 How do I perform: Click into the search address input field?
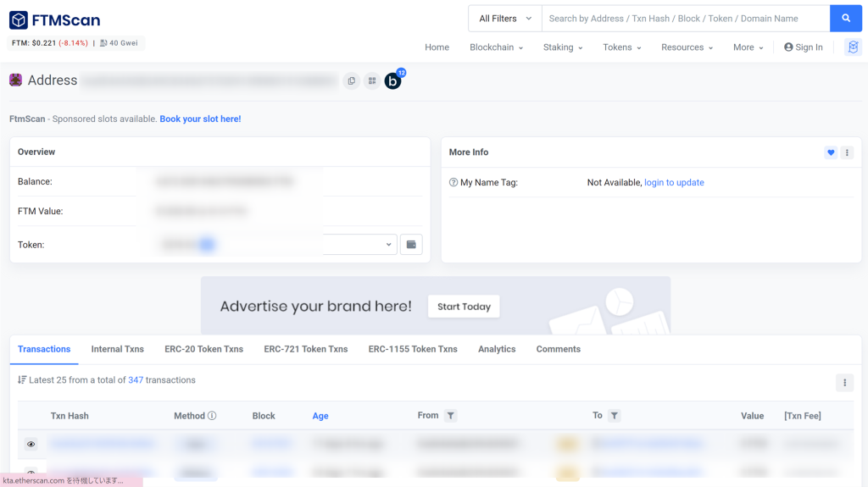(686, 19)
